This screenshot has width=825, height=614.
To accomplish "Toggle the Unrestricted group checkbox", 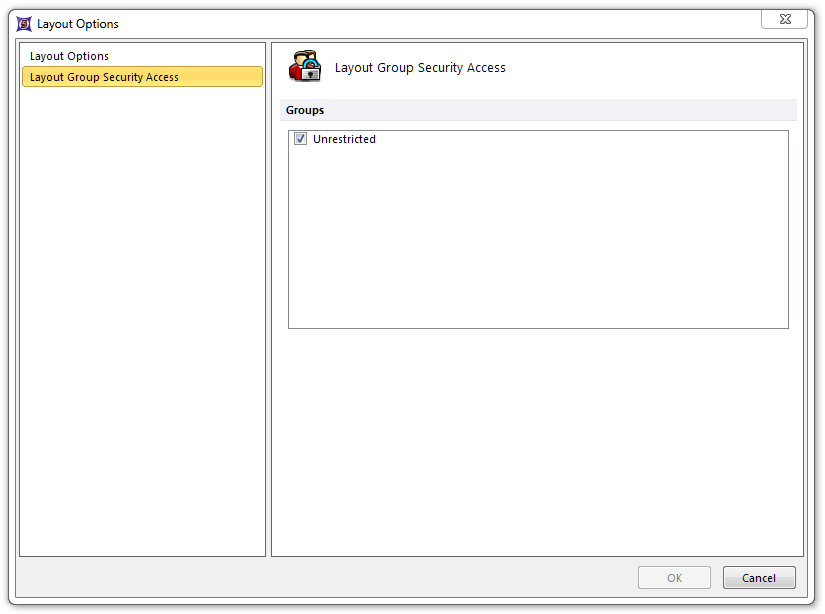I will [300, 139].
